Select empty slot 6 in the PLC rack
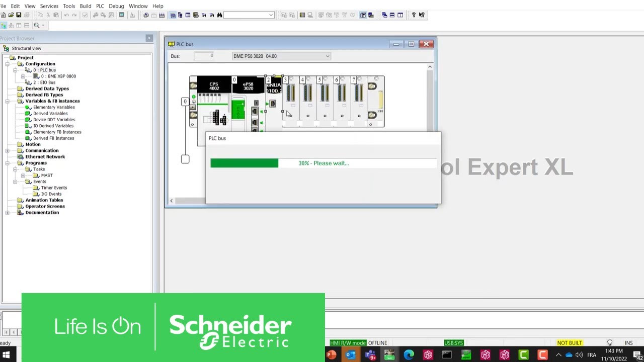The height and width of the screenshot is (362, 644). 342,101
